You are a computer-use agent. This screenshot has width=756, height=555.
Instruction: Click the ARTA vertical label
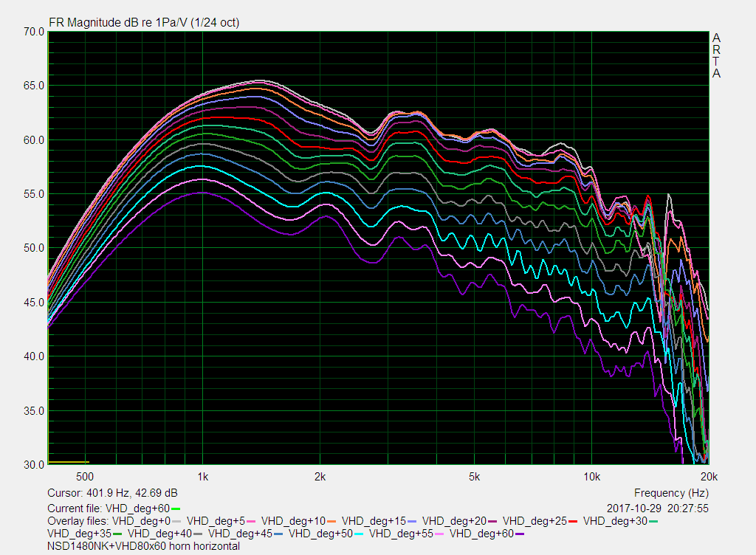716,56
